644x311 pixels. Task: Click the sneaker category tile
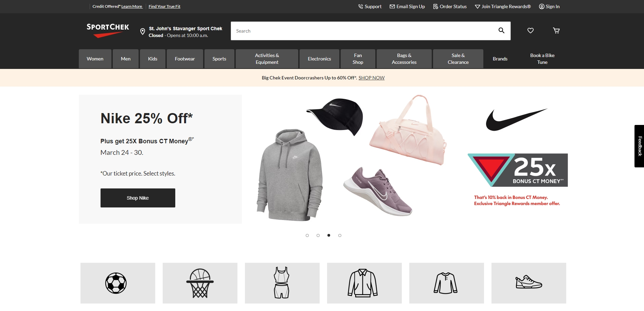(x=529, y=283)
